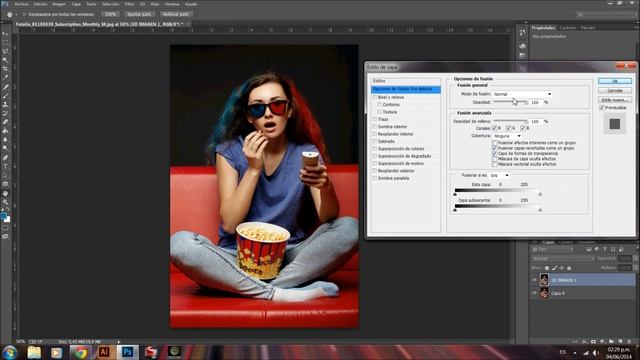Open the Windows Start menu

pyautogui.click(x=10, y=352)
